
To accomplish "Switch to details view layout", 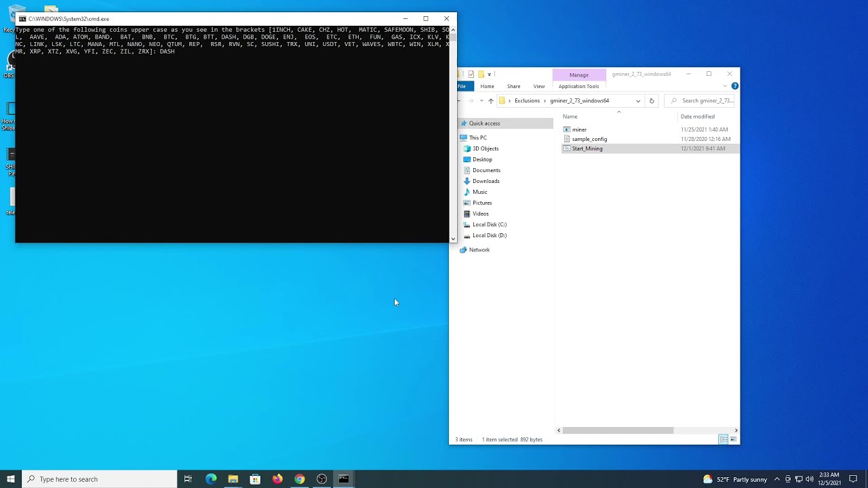I will point(724,440).
